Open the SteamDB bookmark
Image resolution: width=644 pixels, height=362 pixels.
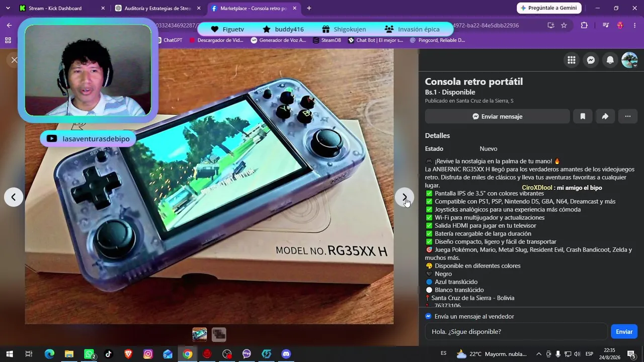(x=327, y=40)
